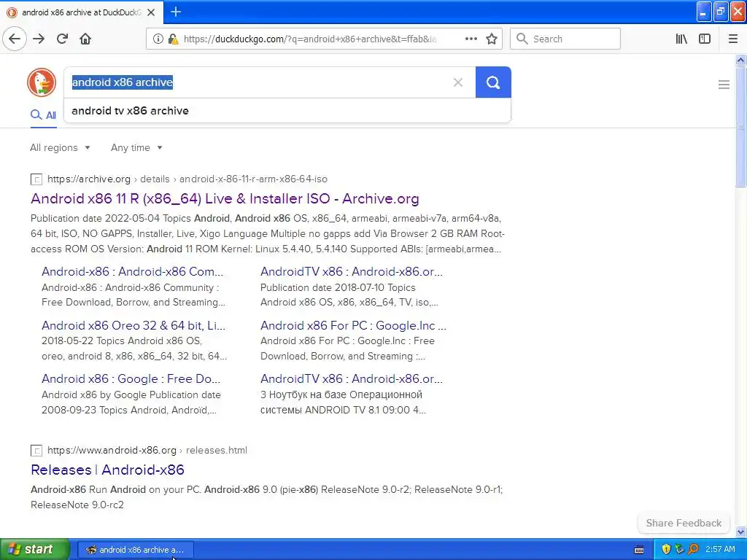Switch to Firefox taskbar button
The width and height of the screenshot is (747, 560).
(135, 550)
